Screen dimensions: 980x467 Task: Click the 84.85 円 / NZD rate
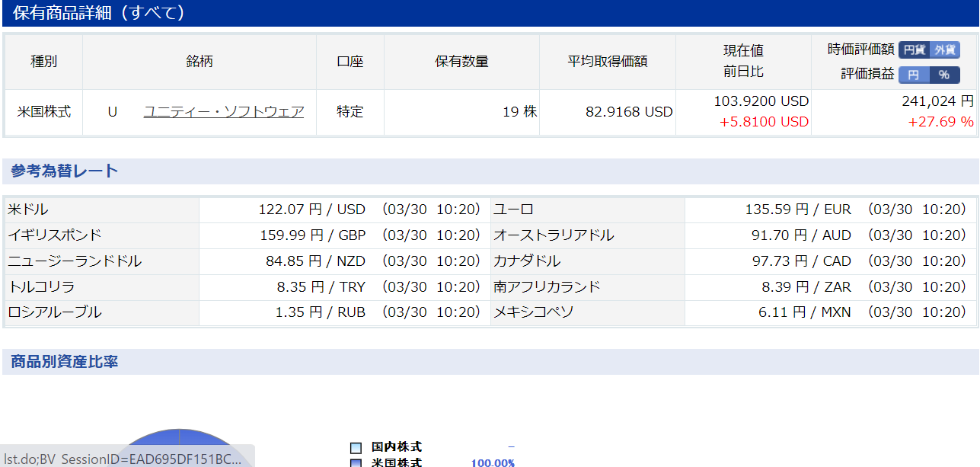pos(316,261)
